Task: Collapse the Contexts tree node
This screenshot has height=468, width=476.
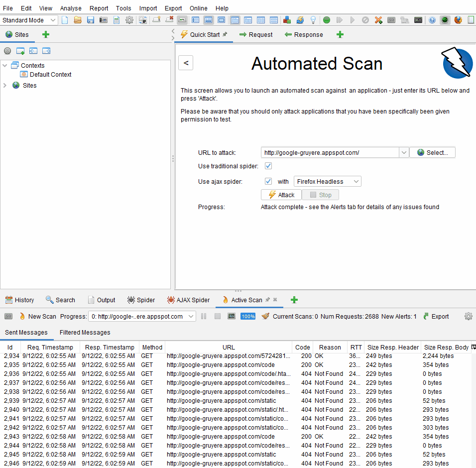Action: tap(5, 65)
